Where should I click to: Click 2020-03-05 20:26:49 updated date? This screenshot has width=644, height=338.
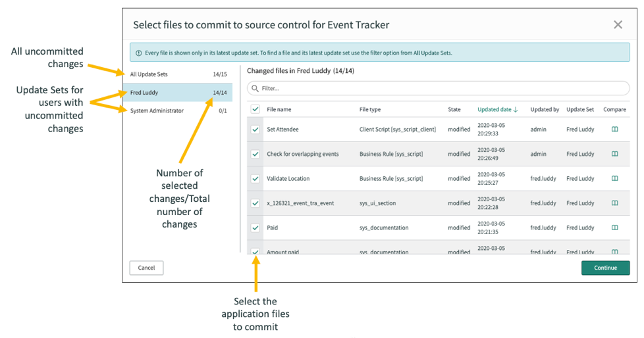coord(491,154)
